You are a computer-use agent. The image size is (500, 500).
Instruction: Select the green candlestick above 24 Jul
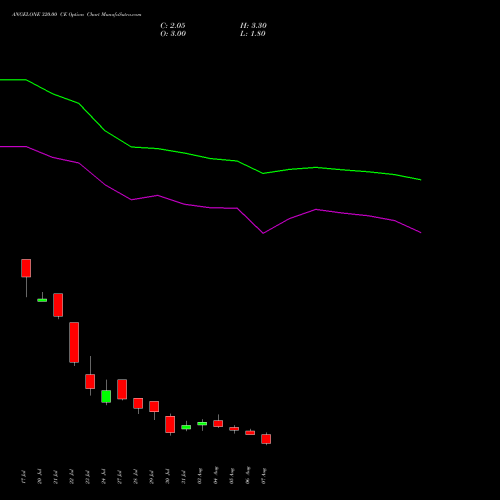click(x=106, y=396)
